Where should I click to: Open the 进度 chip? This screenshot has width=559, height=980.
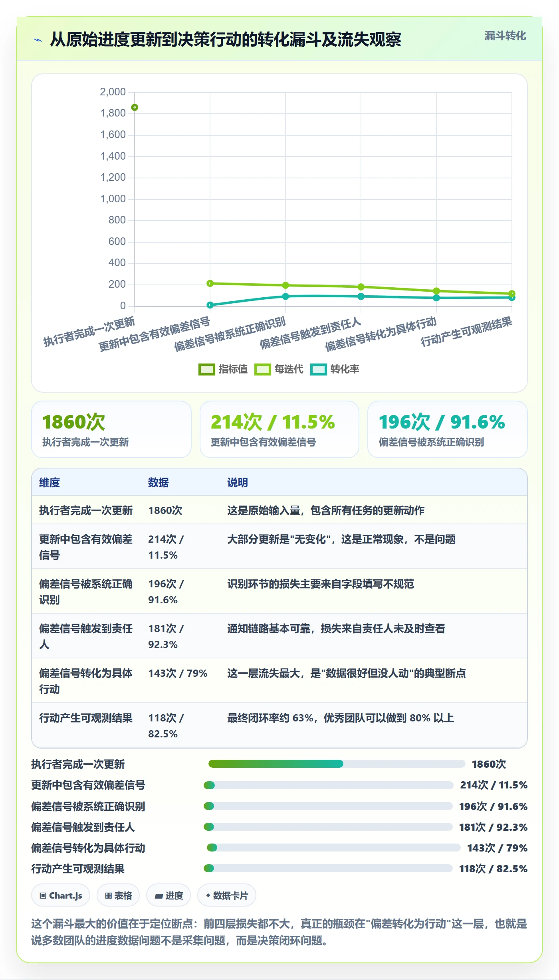[168, 895]
